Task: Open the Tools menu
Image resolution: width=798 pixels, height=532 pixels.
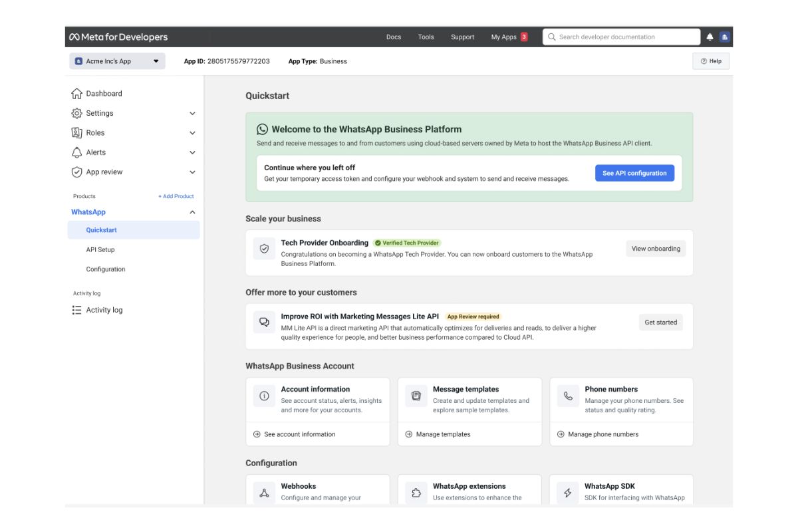Action: (x=426, y=37)
